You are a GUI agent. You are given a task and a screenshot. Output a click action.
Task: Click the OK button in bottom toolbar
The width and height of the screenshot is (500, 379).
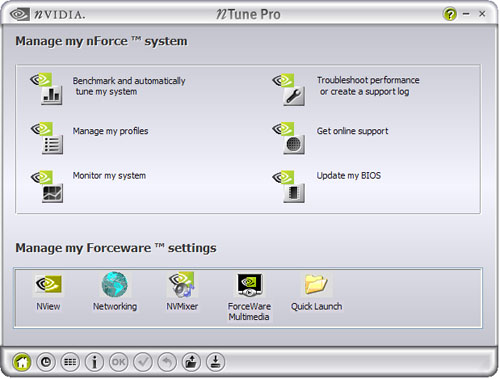119,362
